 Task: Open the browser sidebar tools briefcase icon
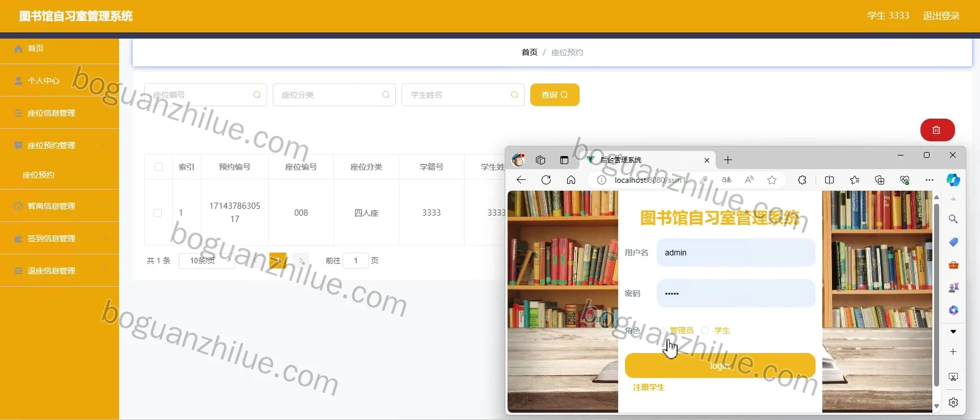953,265
